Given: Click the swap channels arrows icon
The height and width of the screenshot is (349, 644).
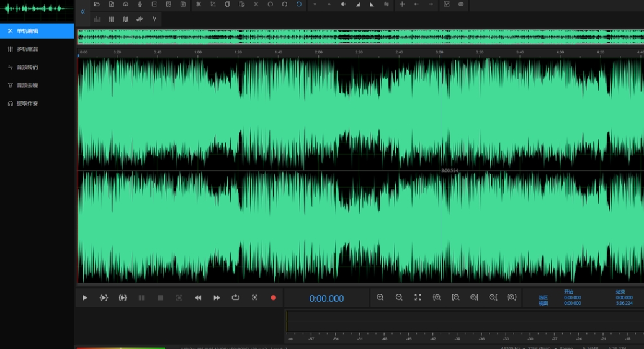Looking at the screenshot, I should click(x=387, y=4).
